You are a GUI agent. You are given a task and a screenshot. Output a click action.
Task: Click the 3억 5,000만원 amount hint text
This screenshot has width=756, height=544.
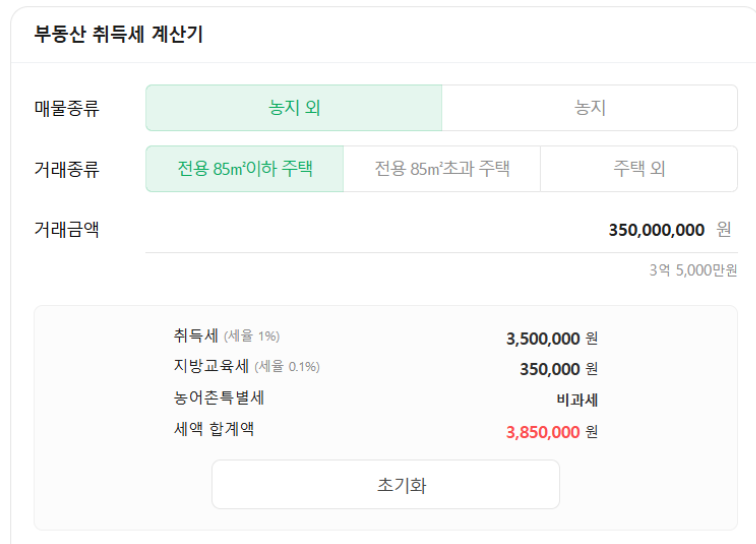tap(693, 270)
